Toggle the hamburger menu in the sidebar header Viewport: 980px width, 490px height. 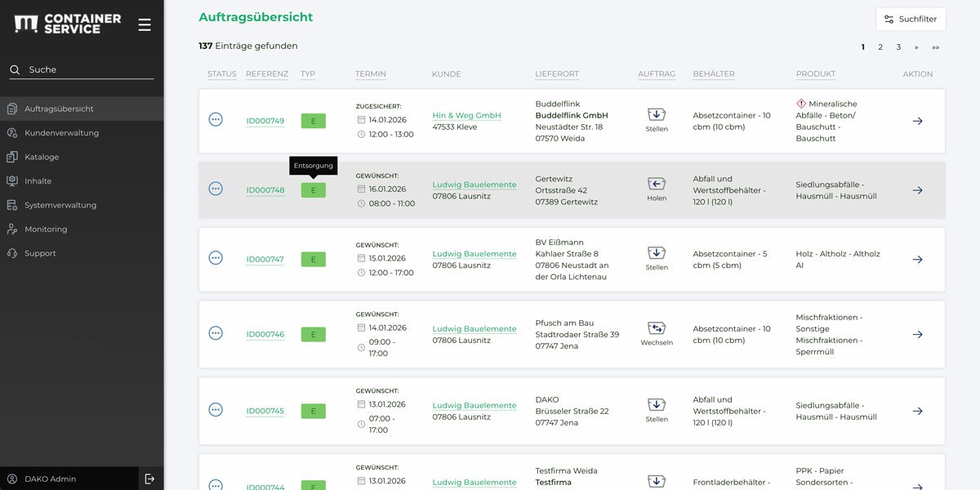tap(145, 24)
